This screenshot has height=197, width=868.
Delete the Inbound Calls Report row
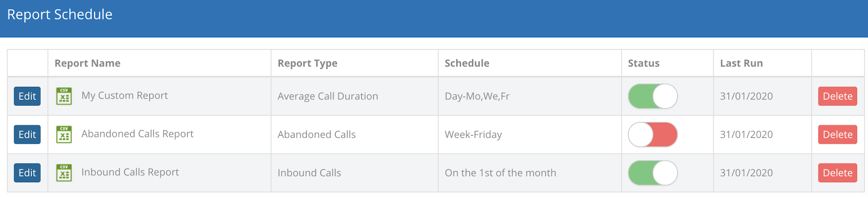(x=838, y=173)
